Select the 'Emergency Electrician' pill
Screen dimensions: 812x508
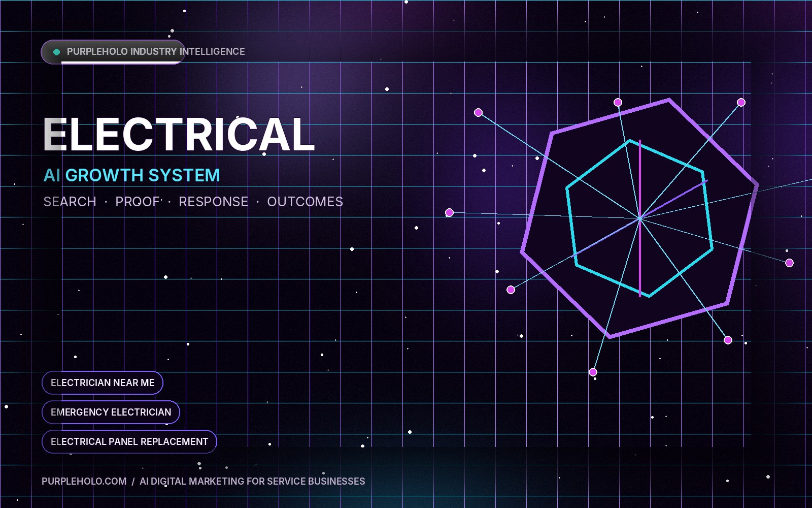(111, 412)
